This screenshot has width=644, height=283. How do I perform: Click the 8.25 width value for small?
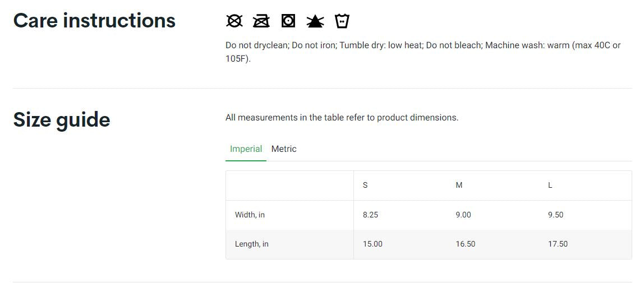click(x=370, y=215)
